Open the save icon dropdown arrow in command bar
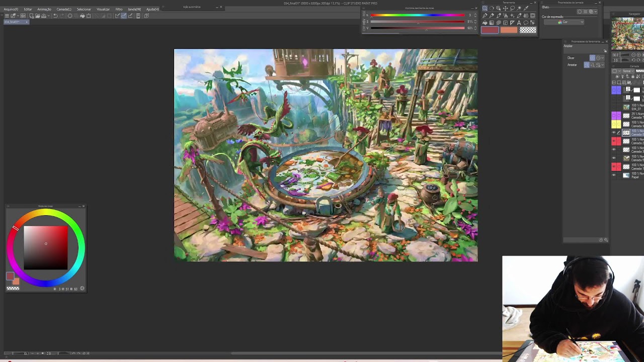The height and width of the screenshot is (362, 644). coord(48,16)
